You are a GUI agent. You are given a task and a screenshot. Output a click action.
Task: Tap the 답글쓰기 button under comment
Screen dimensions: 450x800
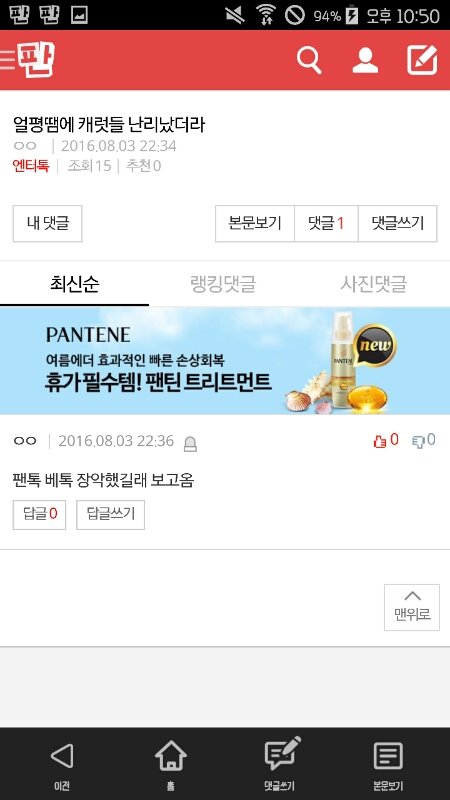(111, 514)
